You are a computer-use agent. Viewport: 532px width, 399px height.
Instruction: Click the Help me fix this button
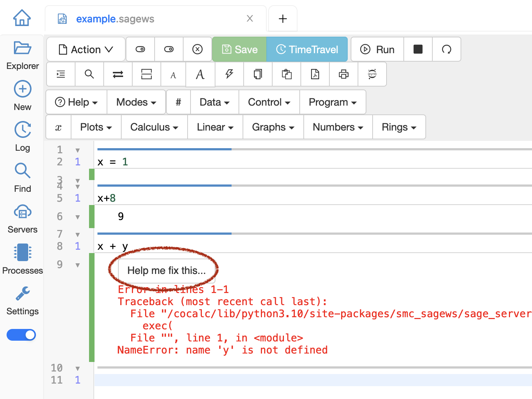[x=166, y=270]
